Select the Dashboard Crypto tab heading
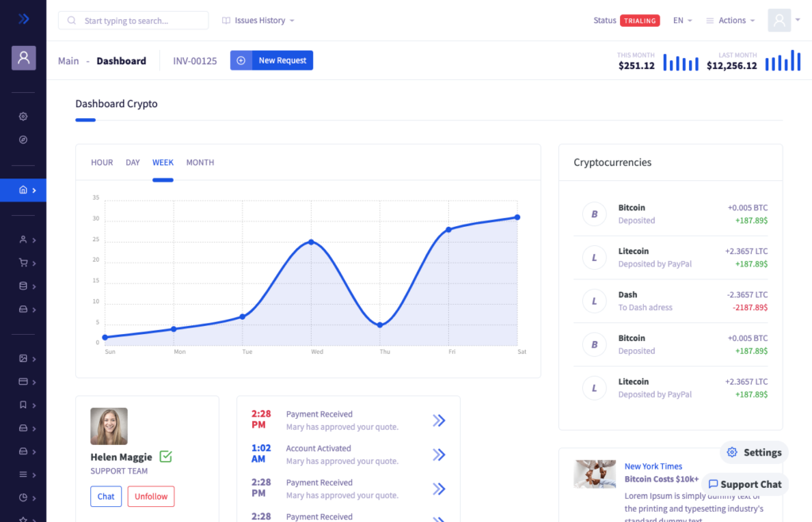 [117, 104]
